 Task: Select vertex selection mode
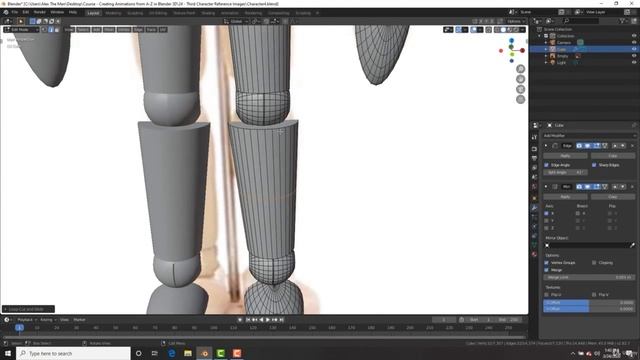pos(44,29)
